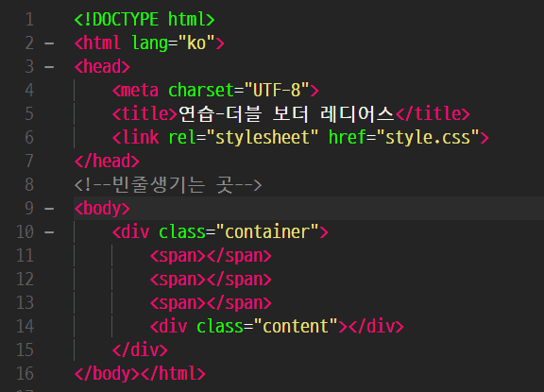Screen dimensions: 544x392
Task: Collapse the html tag fold marker
Action: pyautogui.click(x=49, y=43)
